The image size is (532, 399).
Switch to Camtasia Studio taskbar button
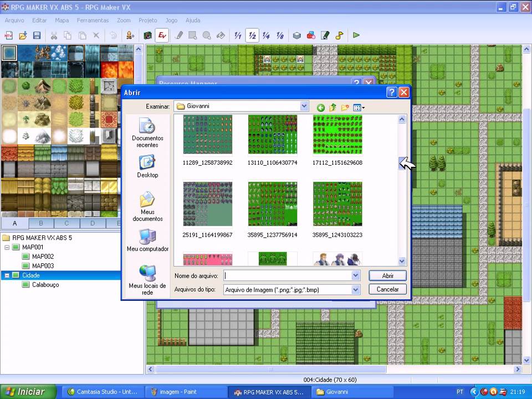104,392
